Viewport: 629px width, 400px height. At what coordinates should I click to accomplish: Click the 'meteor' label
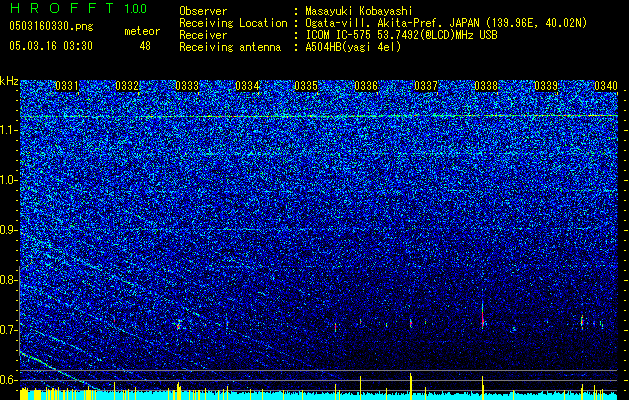(x=142, y=31)
